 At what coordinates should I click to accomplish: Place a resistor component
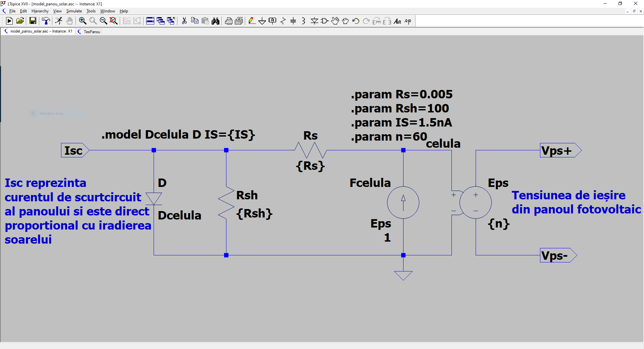click(283, 21)
